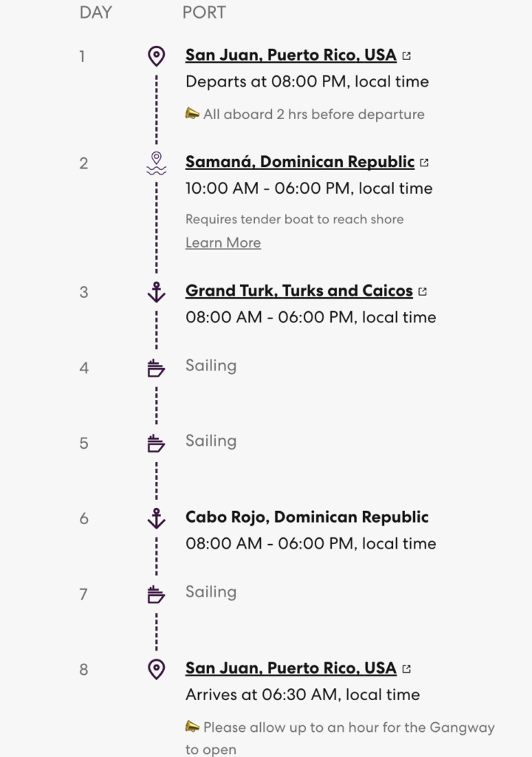Click the tender port icon for Samaná
Viewport: 532px width, 757px height.
pos(156,163)
